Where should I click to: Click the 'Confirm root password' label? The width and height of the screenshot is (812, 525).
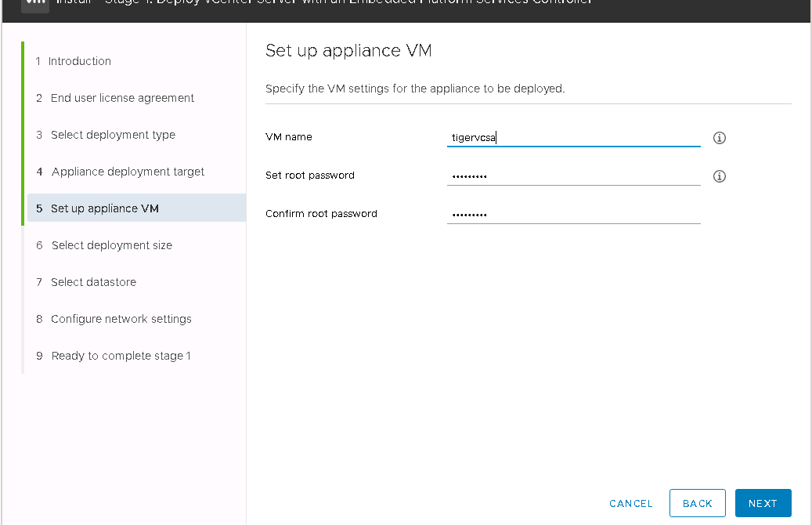321,214
